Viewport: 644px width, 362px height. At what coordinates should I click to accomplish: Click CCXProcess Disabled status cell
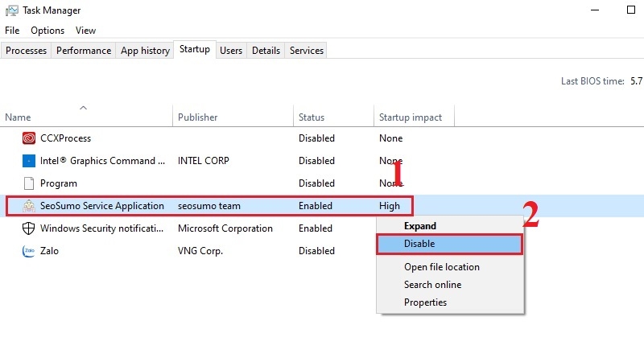coord(316,138)
